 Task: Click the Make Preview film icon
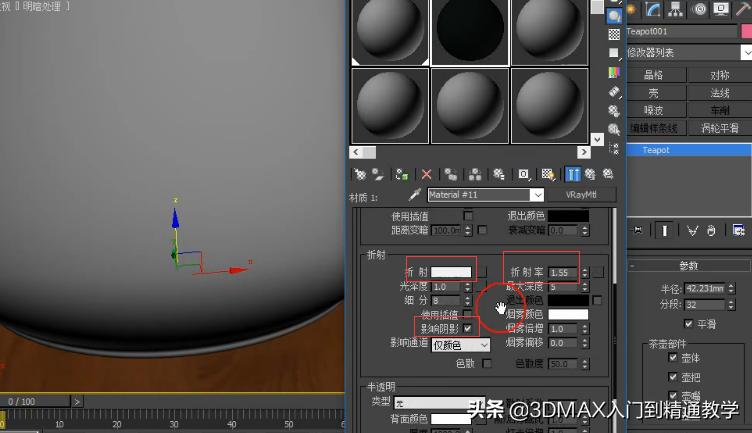point(614,92)
